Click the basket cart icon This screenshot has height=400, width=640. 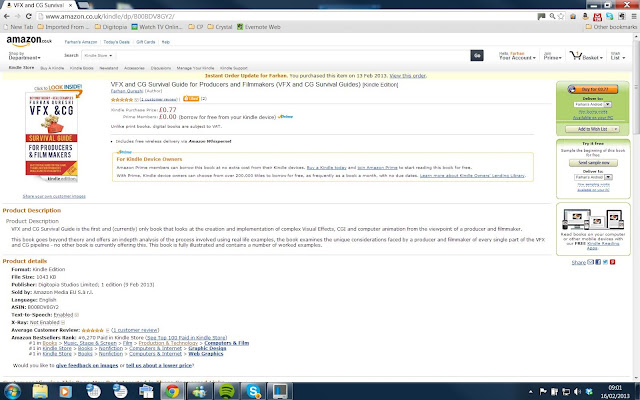(576, 56)
